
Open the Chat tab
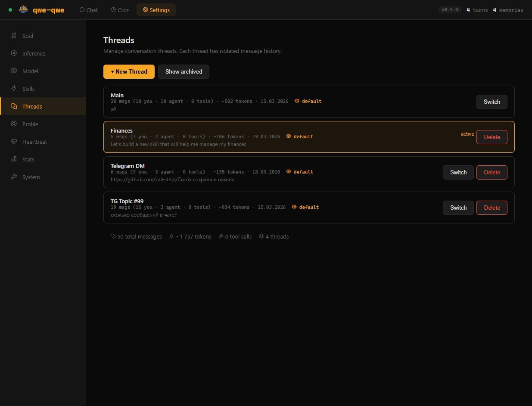pos(88,10)
